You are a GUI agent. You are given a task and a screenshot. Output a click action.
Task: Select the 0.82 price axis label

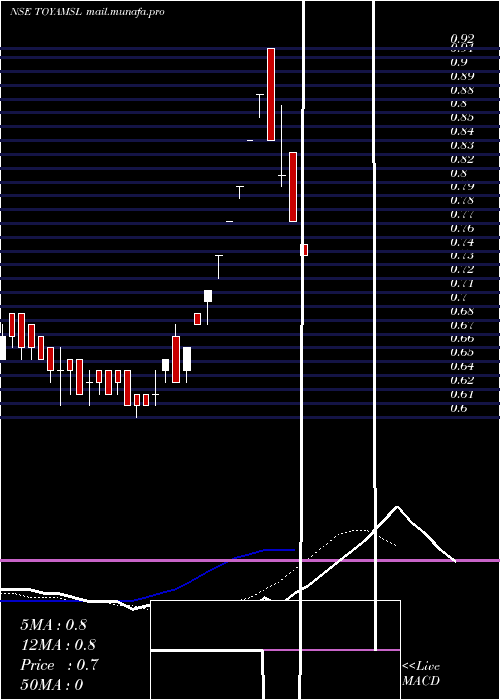coord(462,159)
